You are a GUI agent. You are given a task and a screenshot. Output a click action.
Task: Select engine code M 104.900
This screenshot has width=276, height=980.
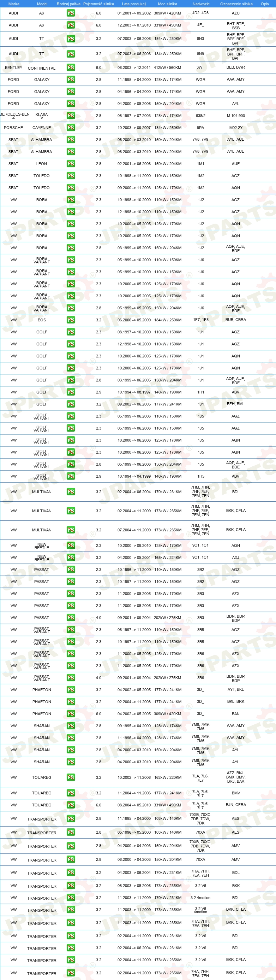(236, 116)
